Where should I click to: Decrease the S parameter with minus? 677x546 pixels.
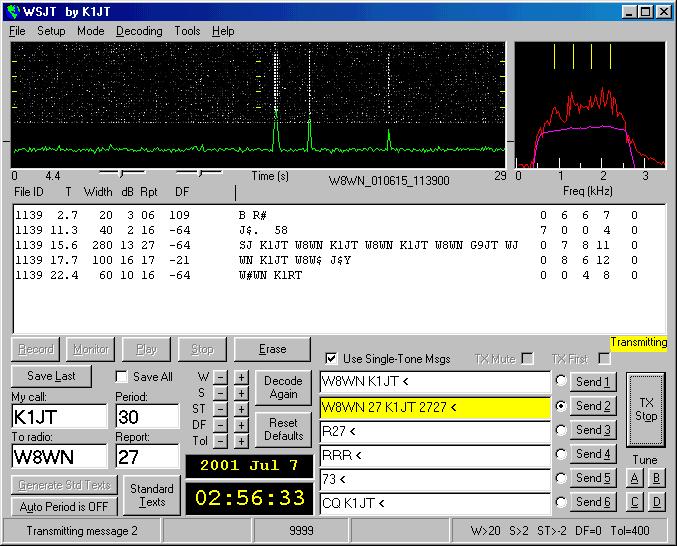(x=220, y=393)
